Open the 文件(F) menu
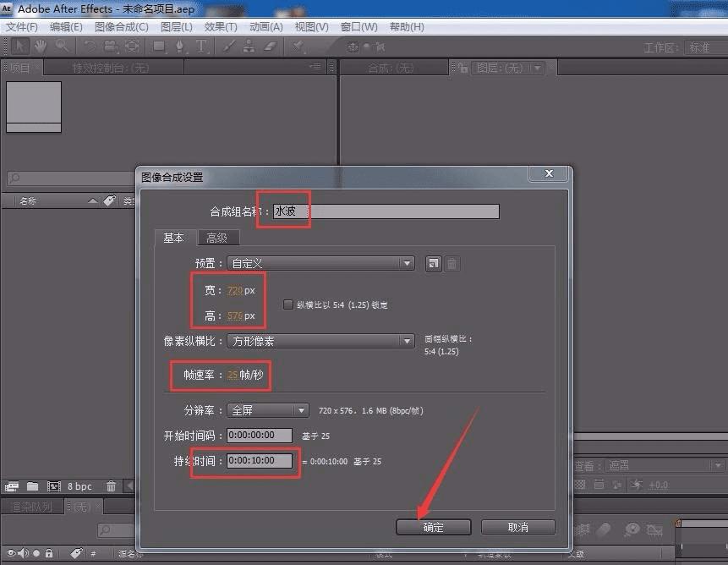The image size is (728, 565). (21, 27)
